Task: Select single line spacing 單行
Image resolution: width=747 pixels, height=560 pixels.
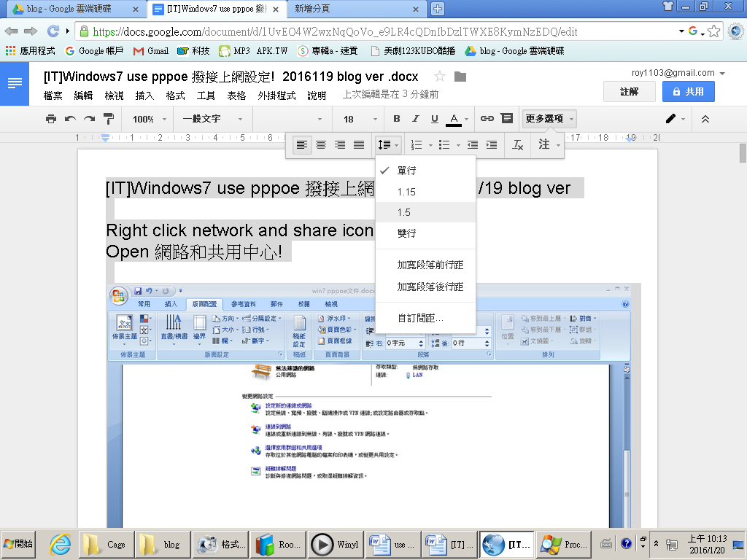Action: 425,171
